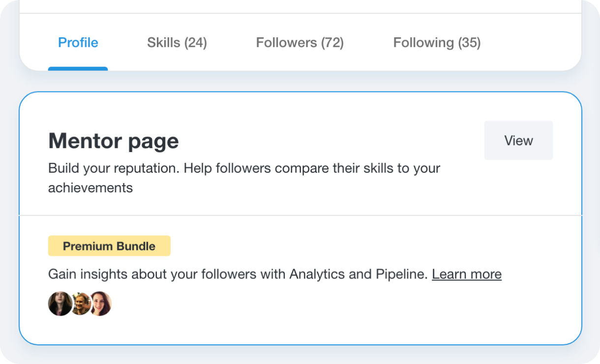This screenshot has height=364, width=600.
Task: Click the divider line above Premium Bundle
Action: (300, 215)
